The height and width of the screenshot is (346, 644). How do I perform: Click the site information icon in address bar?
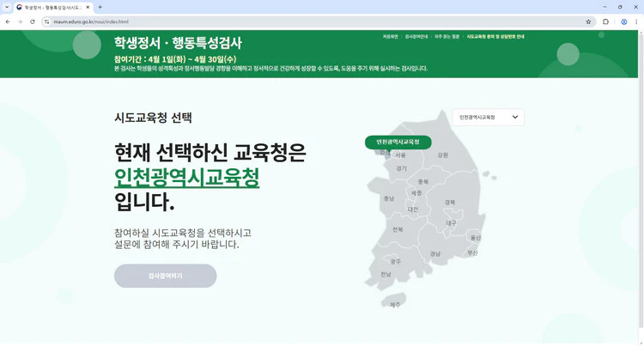(48, 21)
